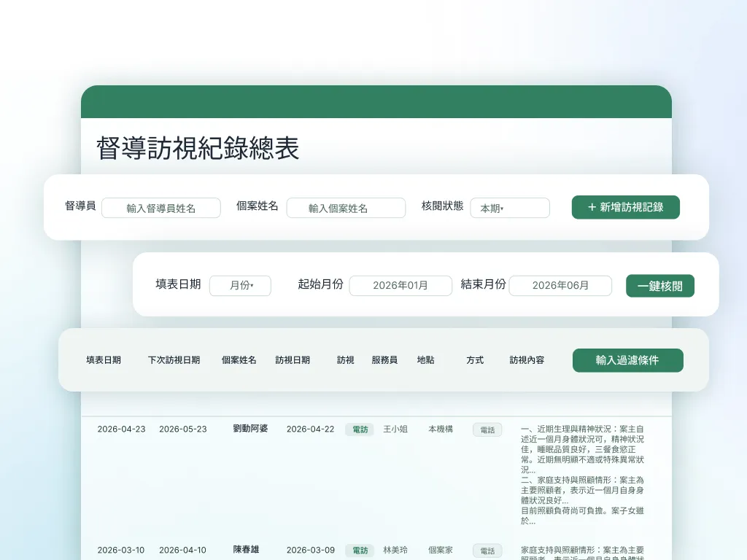Click the 個案姓名 column header
Viewport: 747px width, 560px height.
tap(239, 360)
